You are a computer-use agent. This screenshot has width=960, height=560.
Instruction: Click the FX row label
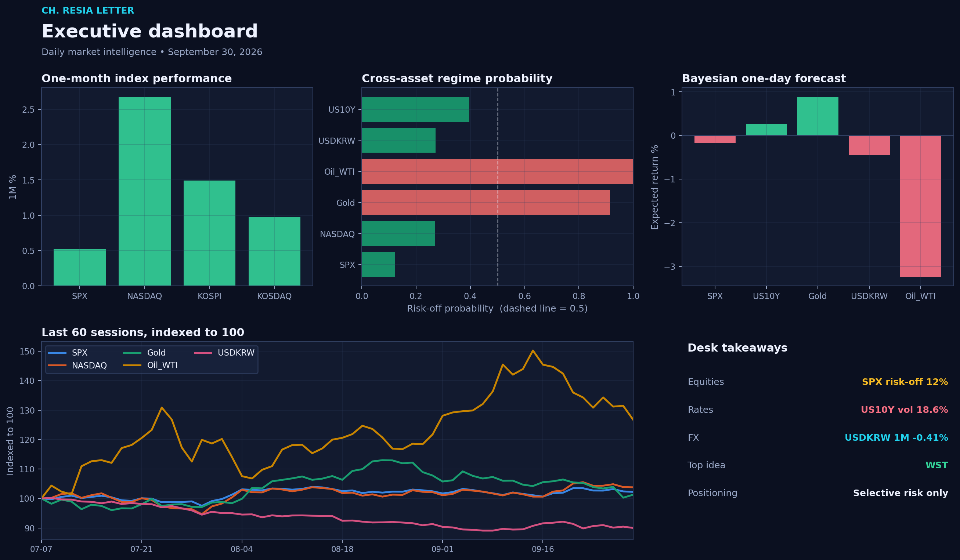[693, 437]
